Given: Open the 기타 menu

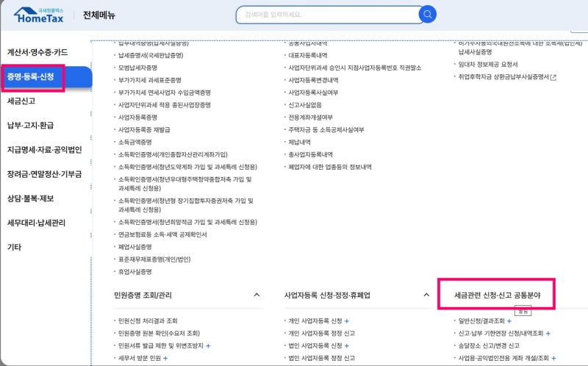Looking at the screenshot, I should click(x=14, y=247).
